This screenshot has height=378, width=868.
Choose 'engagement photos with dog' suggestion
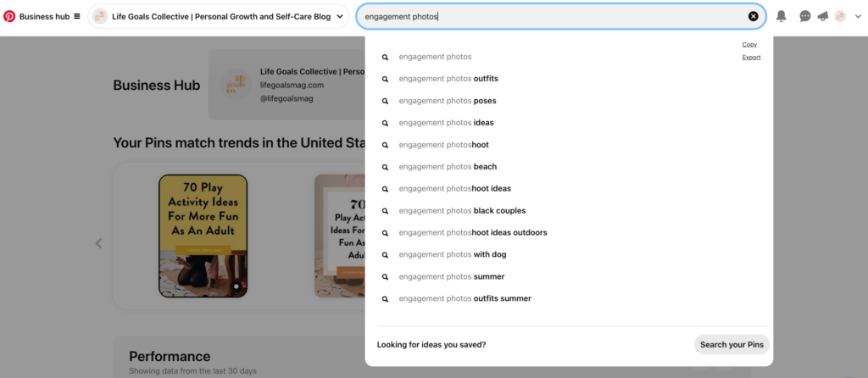(x=569, y=254)
